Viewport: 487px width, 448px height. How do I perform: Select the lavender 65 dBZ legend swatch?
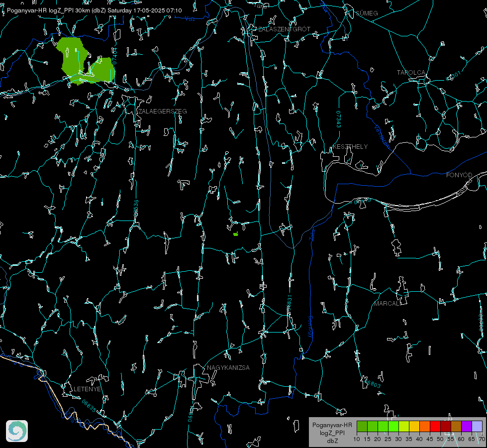477,426
